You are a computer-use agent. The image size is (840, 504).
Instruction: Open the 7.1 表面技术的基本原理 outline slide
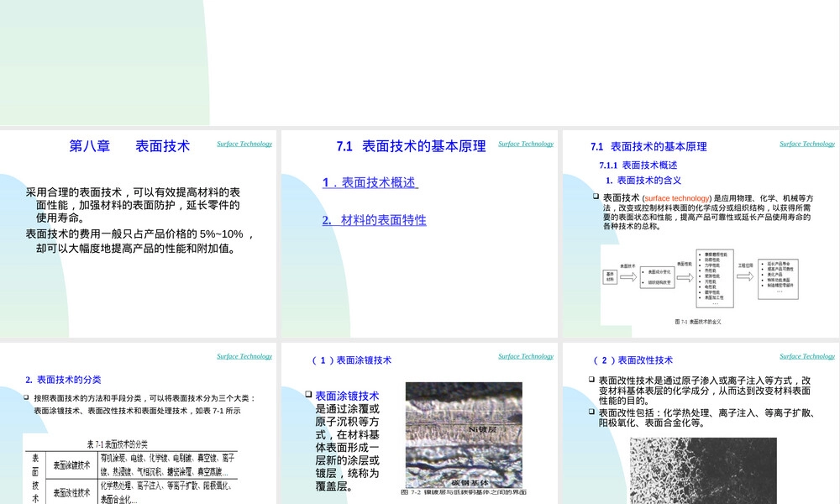click(x=419, y=234)
